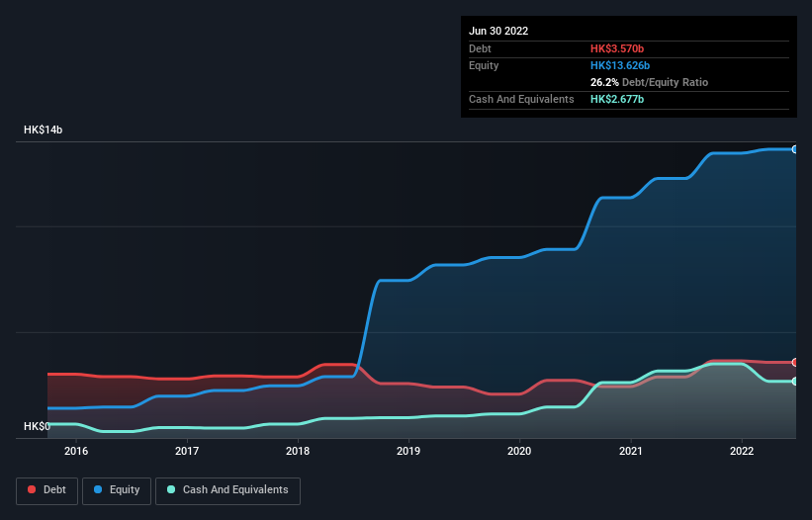Toggle the Debt legend button
The width and height of the screenshot is (812, 520).
(46, 490)
